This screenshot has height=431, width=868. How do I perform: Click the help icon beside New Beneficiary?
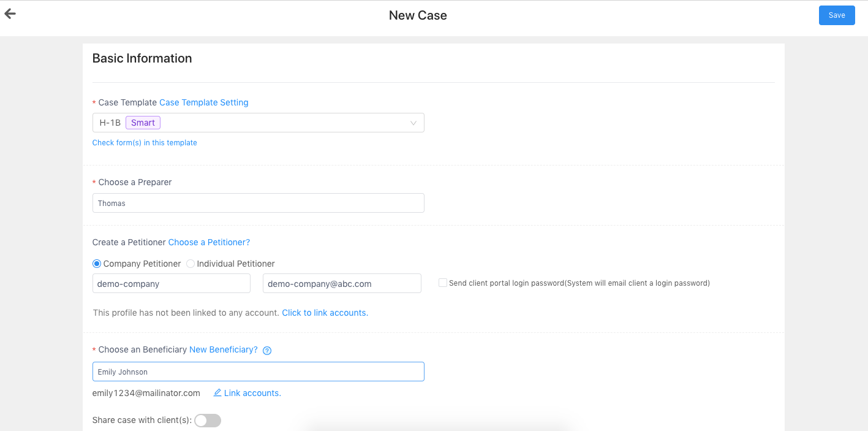[x=266, y=351]
